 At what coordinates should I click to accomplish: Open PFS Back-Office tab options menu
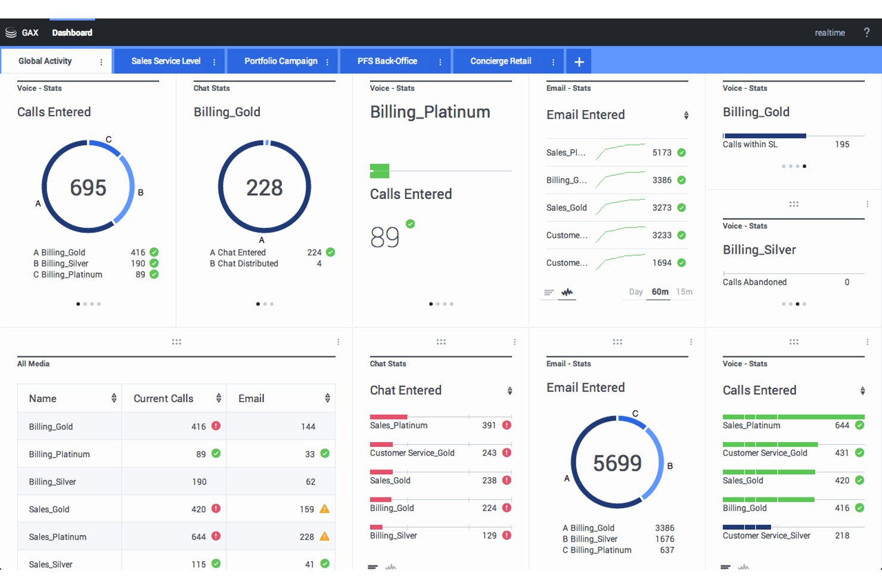coord(440,62)
